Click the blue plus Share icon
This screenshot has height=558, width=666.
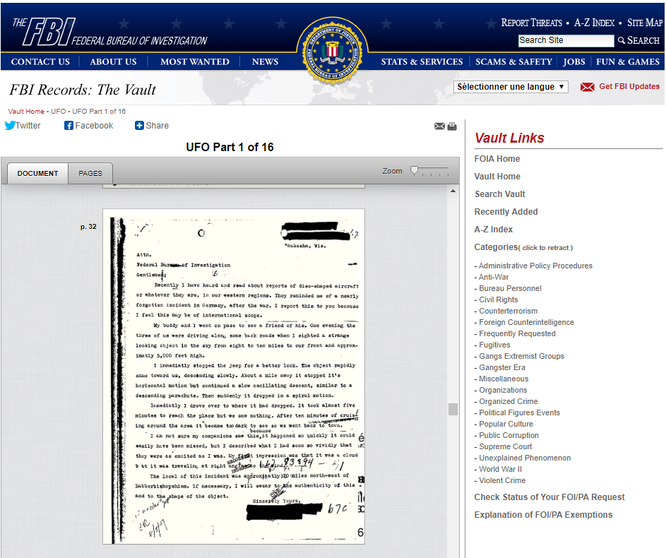point(139,126)
